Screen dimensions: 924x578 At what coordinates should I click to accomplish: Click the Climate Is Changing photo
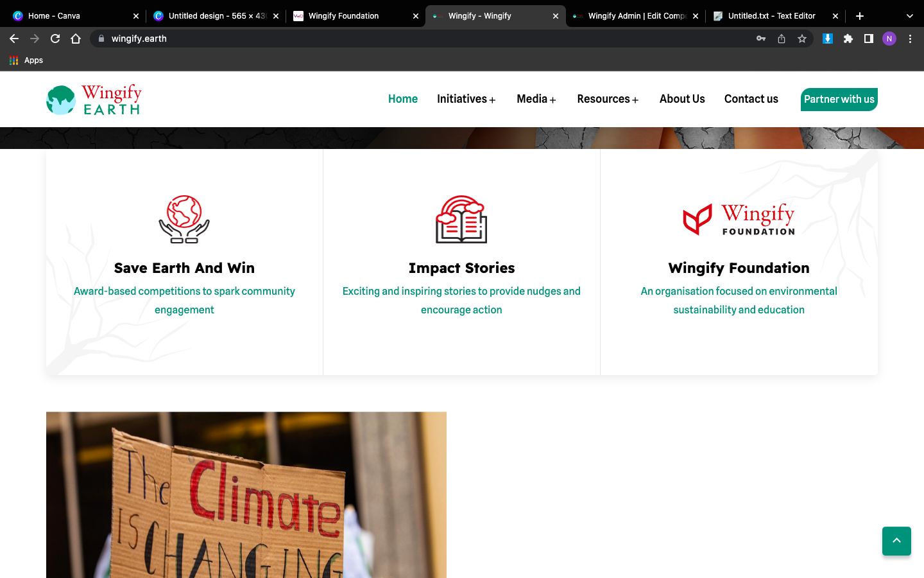pyautogui.click(x=246, y=495)
